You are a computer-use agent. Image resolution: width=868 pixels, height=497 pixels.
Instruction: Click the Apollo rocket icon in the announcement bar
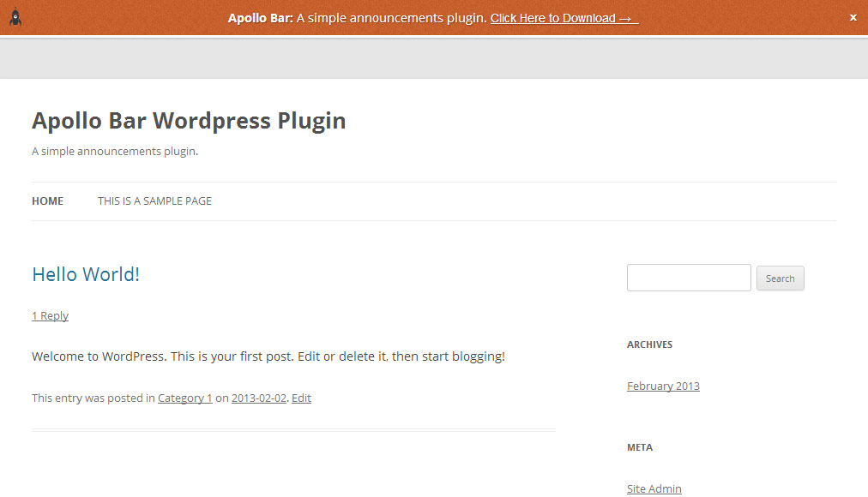coord(15,17)
